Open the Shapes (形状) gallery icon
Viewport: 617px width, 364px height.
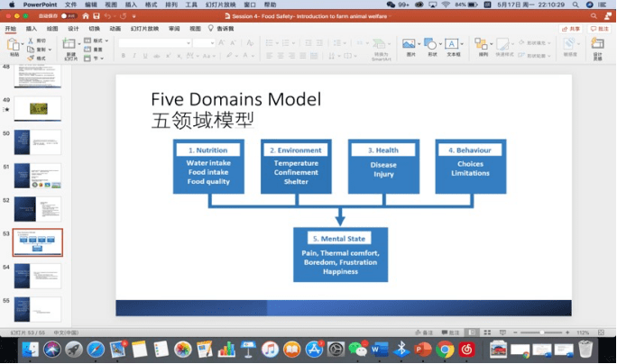point(431,44)
